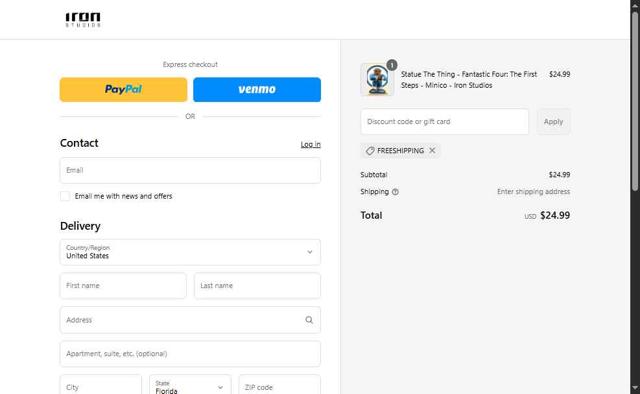
Task: Click the Statue The Thing product title
Action: pyautogui.click(x=469, y=80)
